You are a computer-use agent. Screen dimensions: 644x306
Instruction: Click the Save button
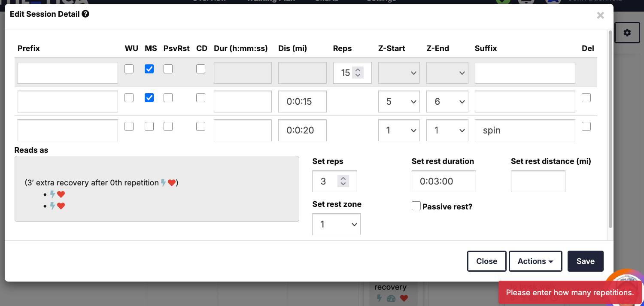tap(585, 261)
